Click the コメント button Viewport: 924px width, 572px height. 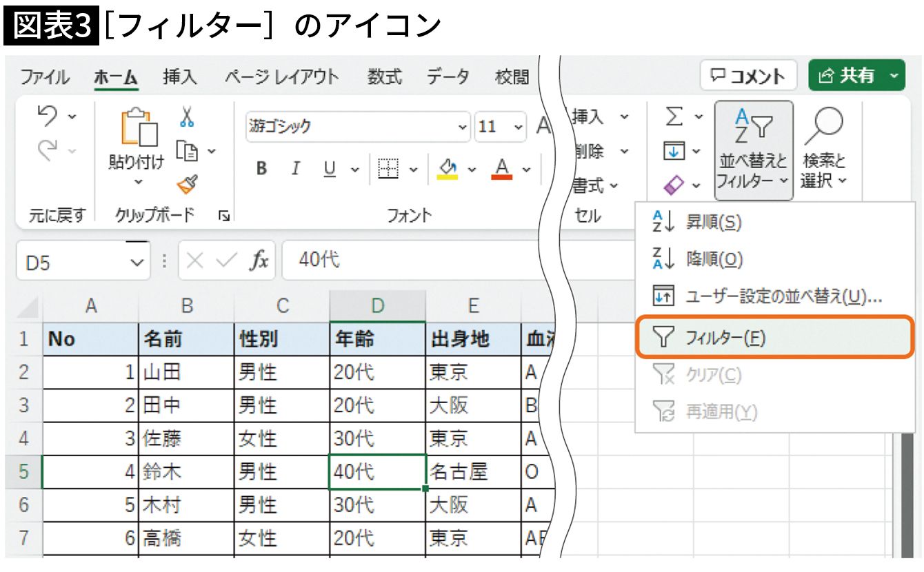click(x=748, y=76)
